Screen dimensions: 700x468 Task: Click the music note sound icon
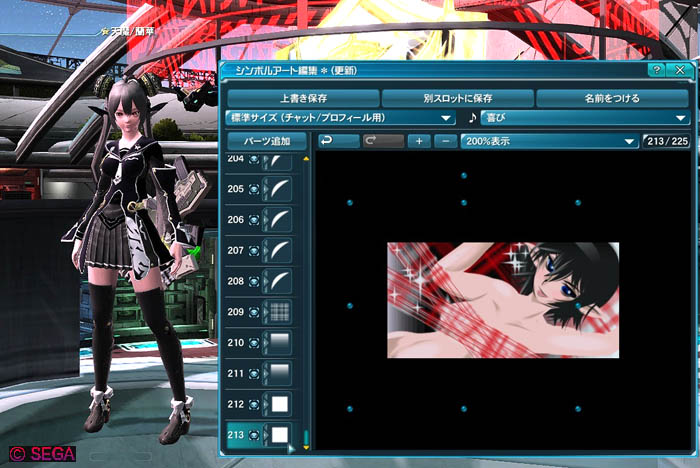[472, 118]
